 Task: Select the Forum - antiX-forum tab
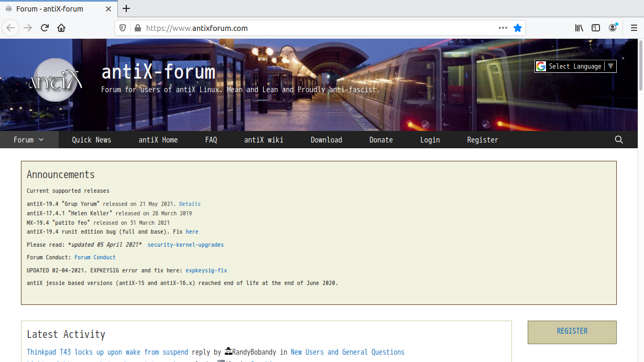[59, 9]
